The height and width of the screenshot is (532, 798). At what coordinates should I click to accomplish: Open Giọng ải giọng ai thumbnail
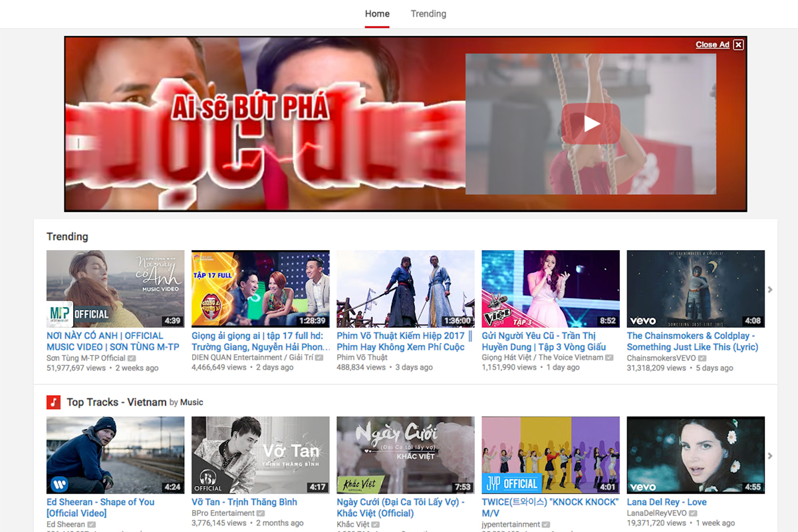coord(261,289)
